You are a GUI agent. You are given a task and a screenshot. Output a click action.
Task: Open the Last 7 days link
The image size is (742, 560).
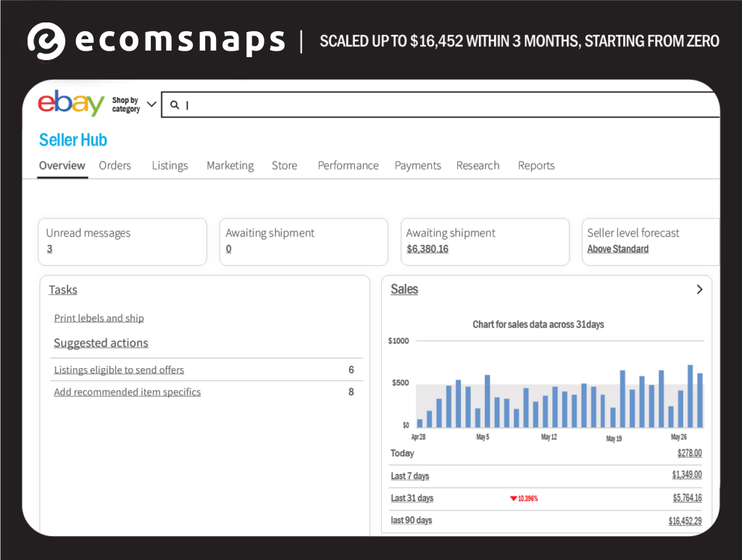pyautogui.click(x=410, y=476)
